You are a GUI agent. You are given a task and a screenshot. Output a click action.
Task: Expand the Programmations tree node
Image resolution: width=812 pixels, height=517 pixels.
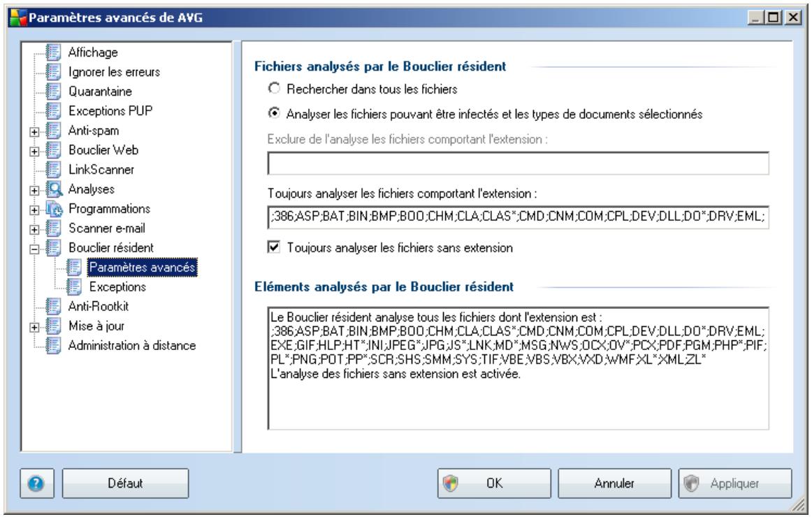[34, 210]
